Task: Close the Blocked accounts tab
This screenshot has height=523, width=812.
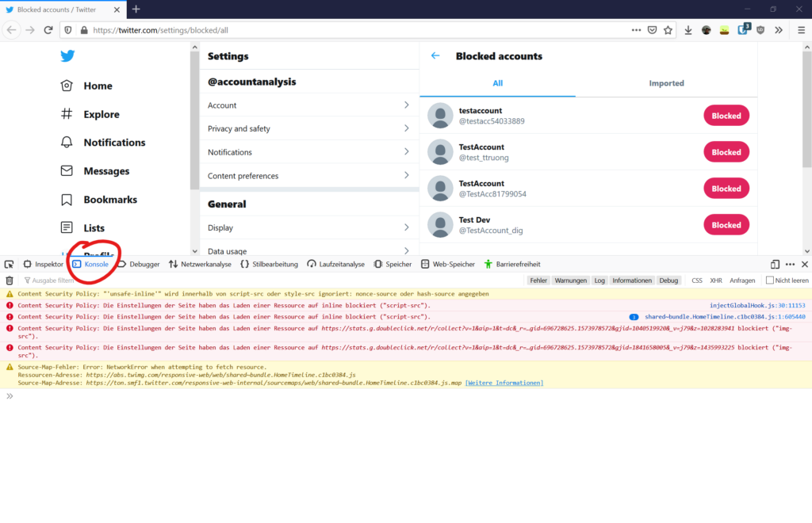Action: pyautogui.click(x=117, y=10)
